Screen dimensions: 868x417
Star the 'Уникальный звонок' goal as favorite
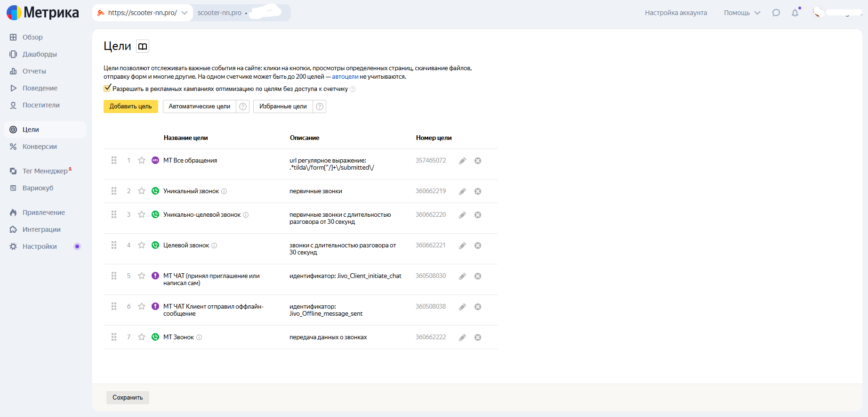[142, 191]
